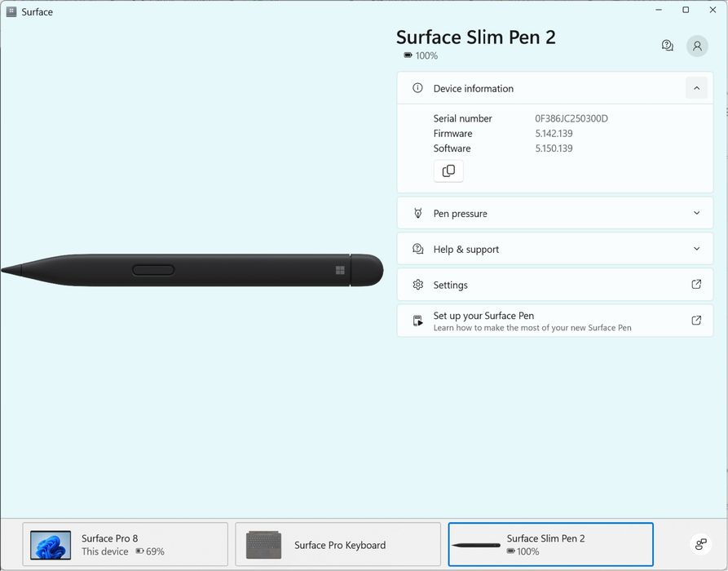Click the Pen pressure nib icon

(x=418, y=213)
